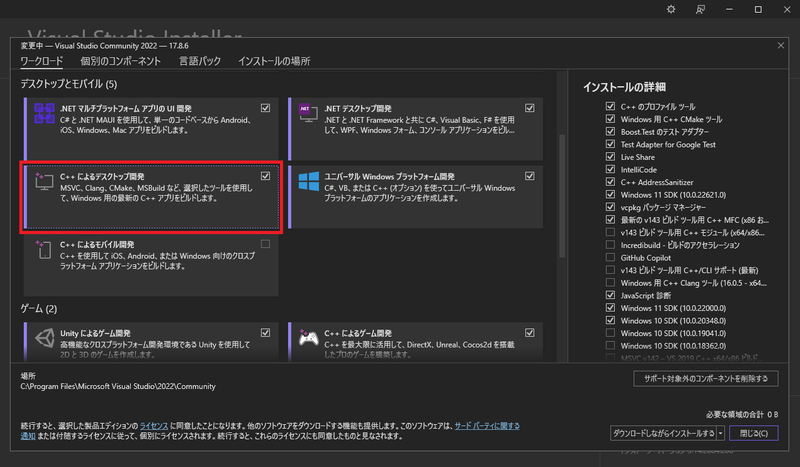The width and height of the screenshot is (800, 467).
Task: Open the ライセンス link
Action: [153, 425]
